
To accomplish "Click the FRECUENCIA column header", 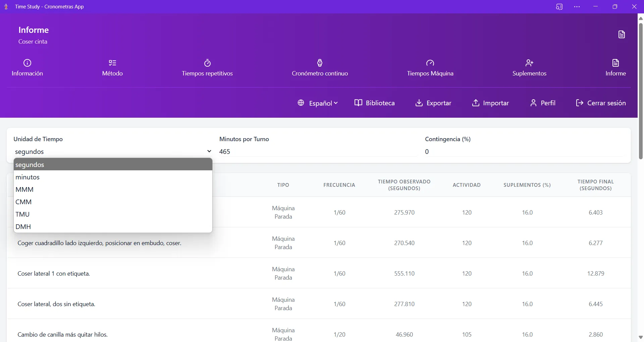I will click(x=339, y=185).
